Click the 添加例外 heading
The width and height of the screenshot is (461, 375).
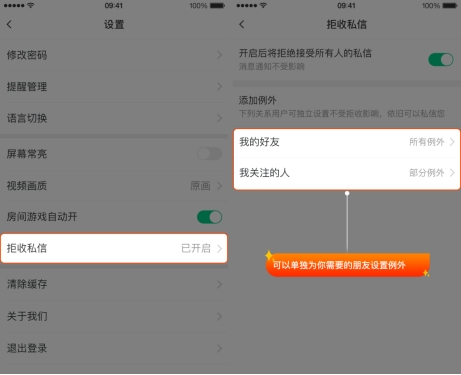[257, 100]
